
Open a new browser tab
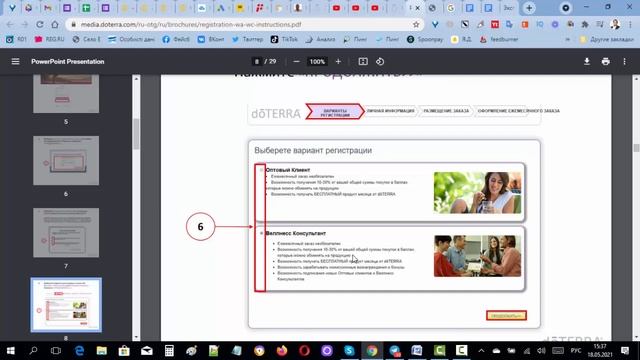(x=529, y=8)
